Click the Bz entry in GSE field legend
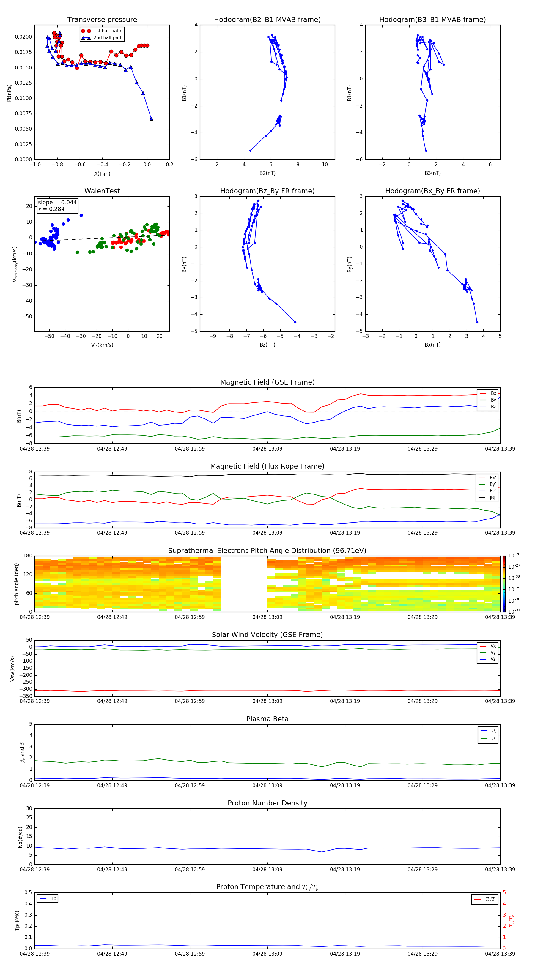 click(488, 407)
